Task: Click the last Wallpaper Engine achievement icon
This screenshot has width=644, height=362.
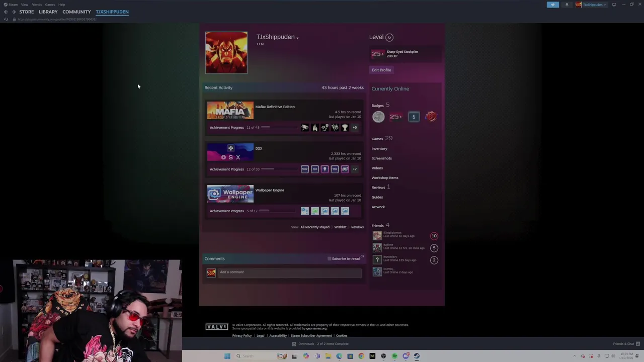Action: [345, 211]
